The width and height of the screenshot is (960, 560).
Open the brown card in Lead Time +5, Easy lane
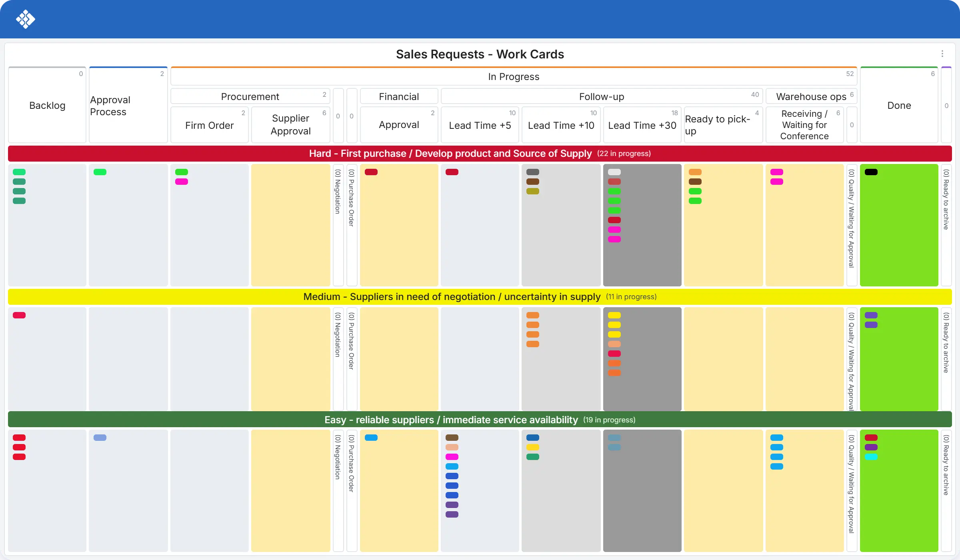452,438
